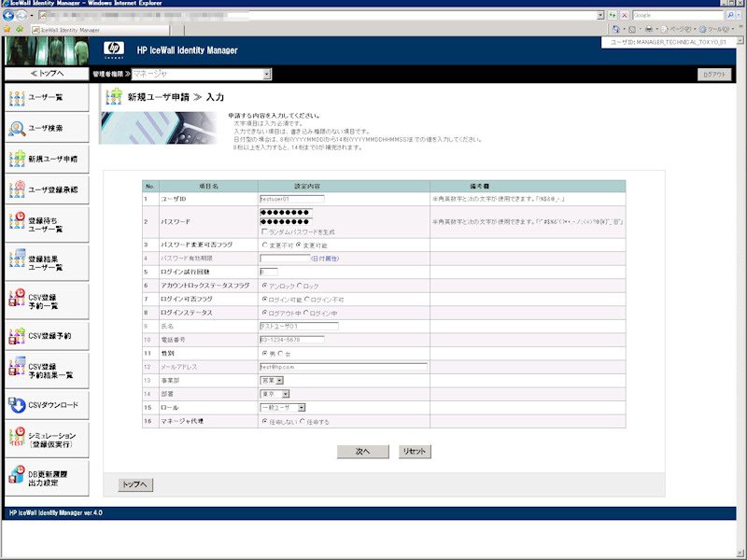The image size is (747, 560).
Task: Open the ページ(P) toolbar menu
Action: (679, 30)
